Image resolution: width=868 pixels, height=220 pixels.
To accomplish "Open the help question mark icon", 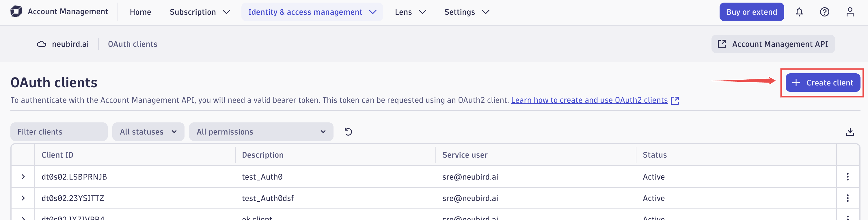I will 824,12.
